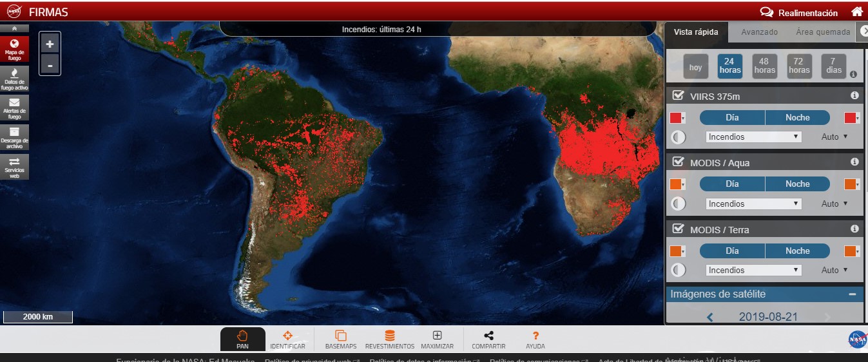Switch to Vista rápida tab

coord(696,32)
